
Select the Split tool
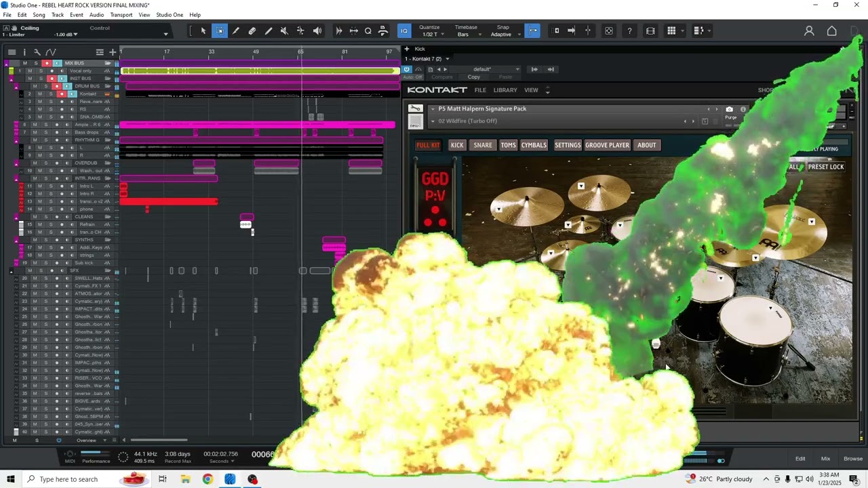pyautogui.click(x=236, y=30)
